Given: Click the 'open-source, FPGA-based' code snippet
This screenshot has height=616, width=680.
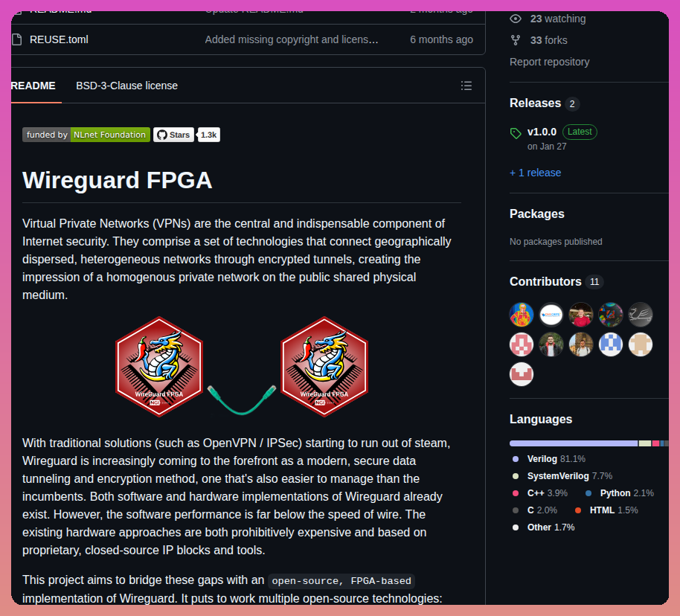Looking at the screenshot, I should pyautogui.click(x=341, y=581).
